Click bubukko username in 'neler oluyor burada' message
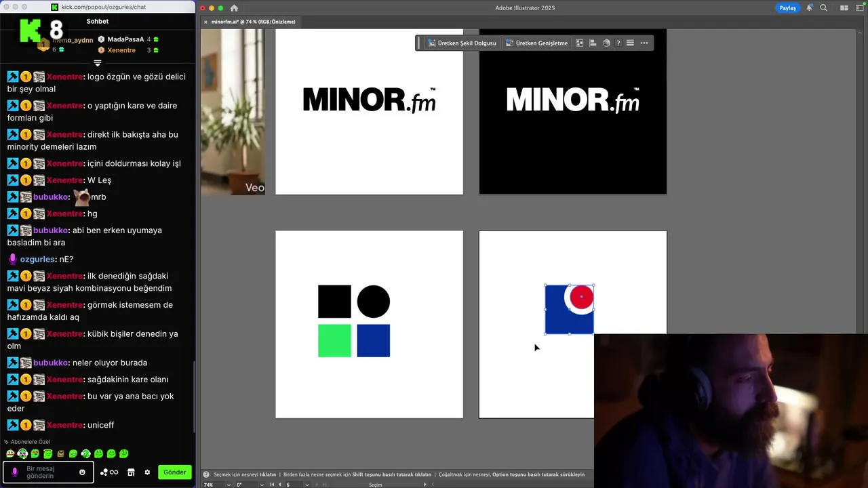The width and height of the screenshot is (868, 488). (x=51, y=363)
